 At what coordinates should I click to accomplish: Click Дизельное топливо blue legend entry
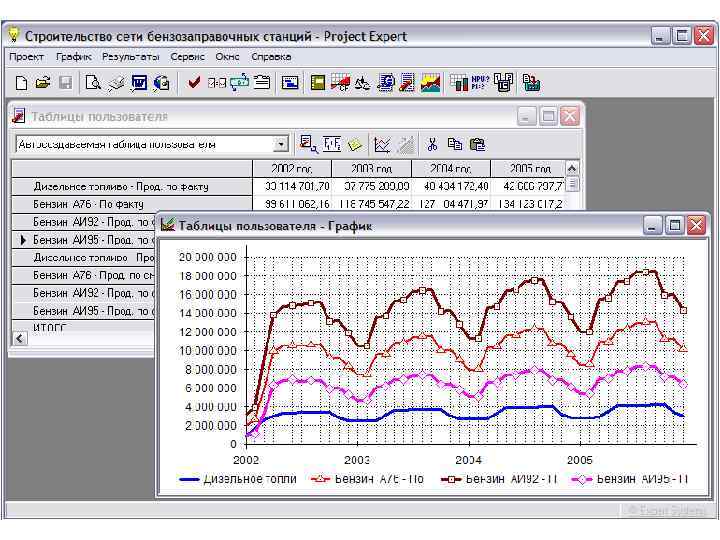point(238,479)
